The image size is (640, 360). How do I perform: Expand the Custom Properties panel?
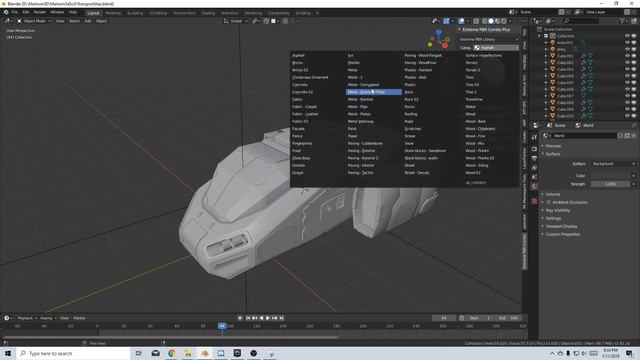tap(562, 235)
